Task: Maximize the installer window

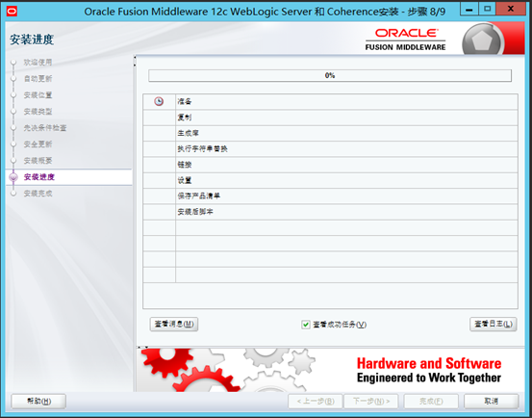Action: (487, 10)
